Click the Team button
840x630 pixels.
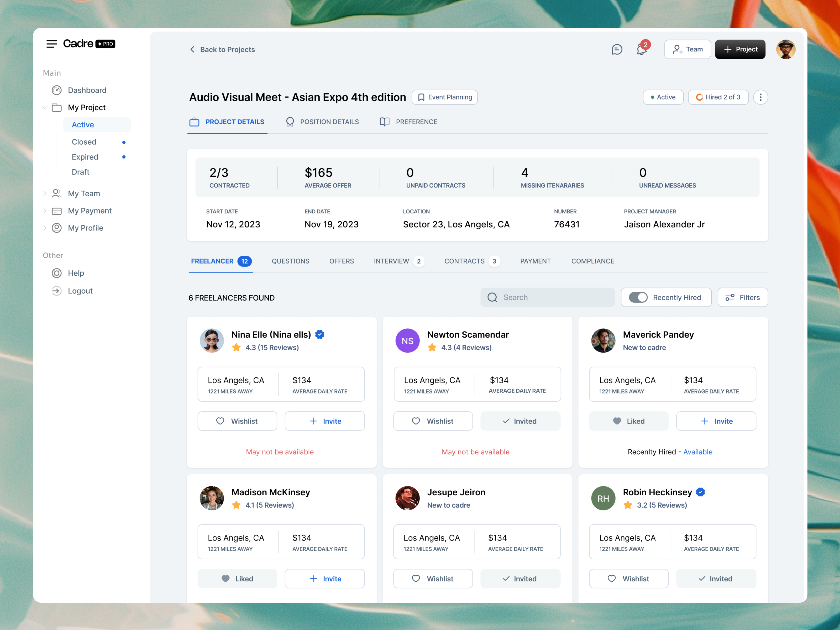pyautogui.click(x=687, y=49)
